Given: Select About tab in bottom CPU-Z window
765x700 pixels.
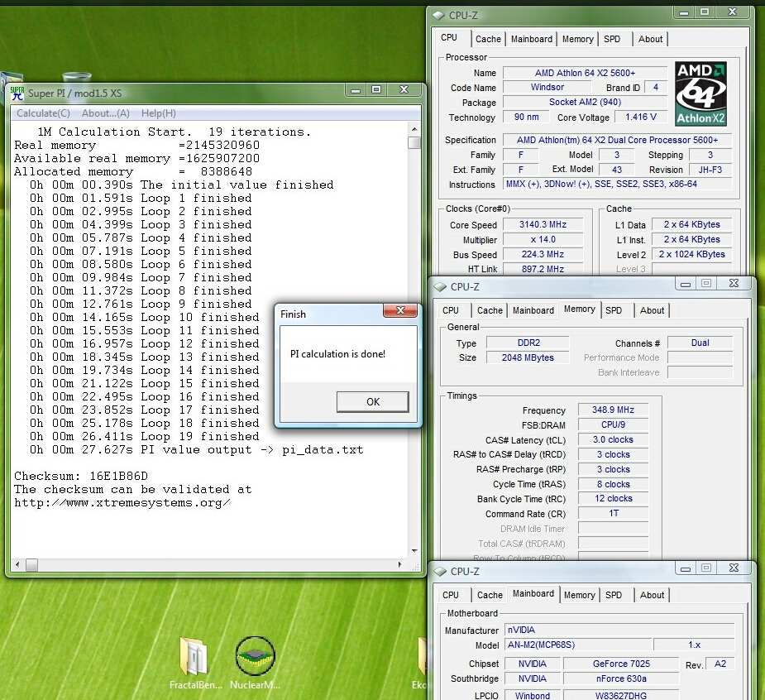Looking at the screenshot, I should 652,595.
